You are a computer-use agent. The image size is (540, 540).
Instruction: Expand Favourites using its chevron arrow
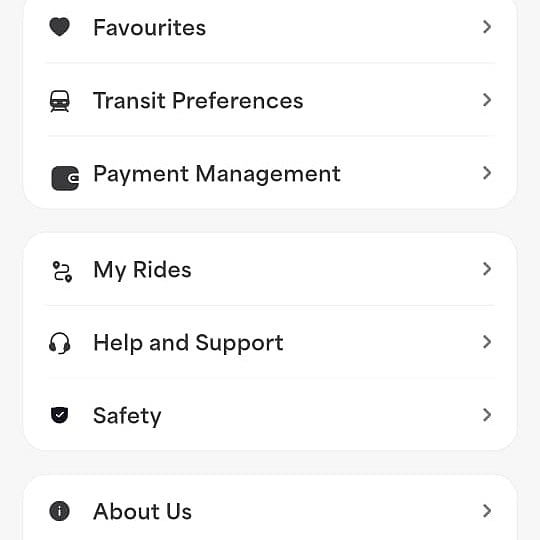click(x=487, y=27)
